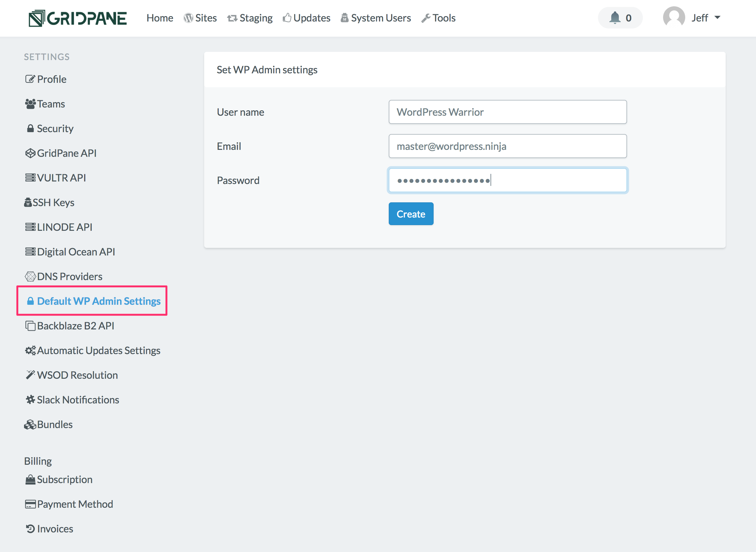756x552 pixels.
Task: Click the DNS Providers globe icon
Action: point(30,276)
